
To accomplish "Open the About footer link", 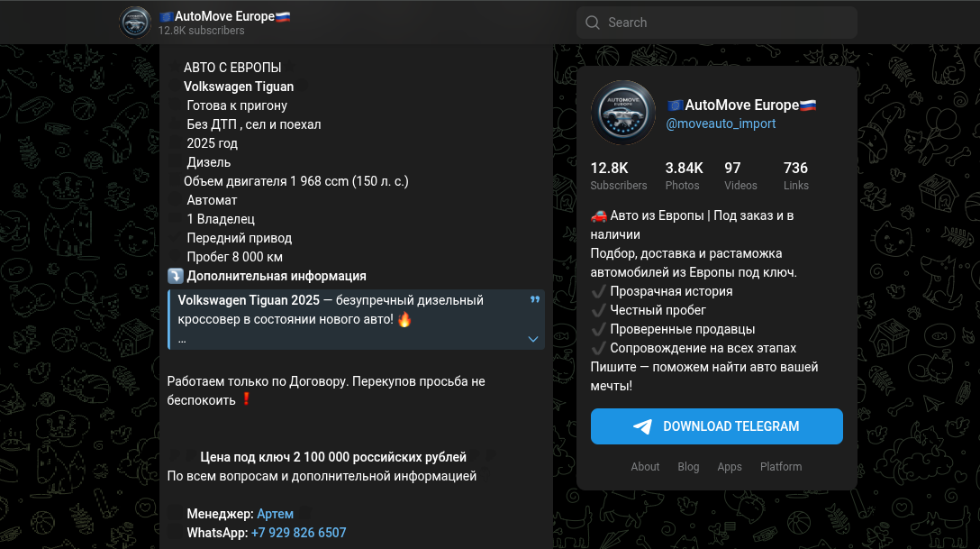I will pos(645,466).
